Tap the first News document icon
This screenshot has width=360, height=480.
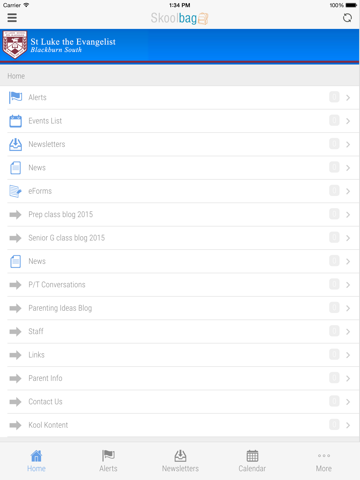pyautogui.click(x=15, y=168)
